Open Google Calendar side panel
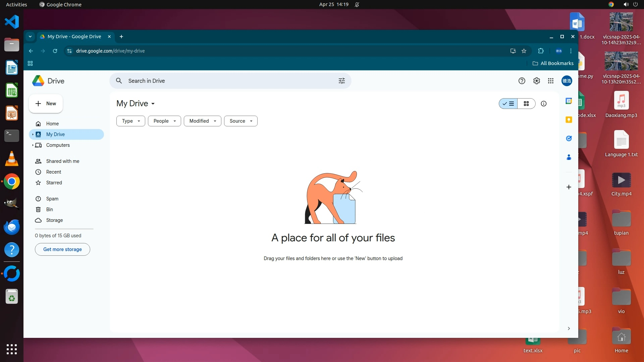Viewport: 644px width, 362px height. tap(569, 101)
